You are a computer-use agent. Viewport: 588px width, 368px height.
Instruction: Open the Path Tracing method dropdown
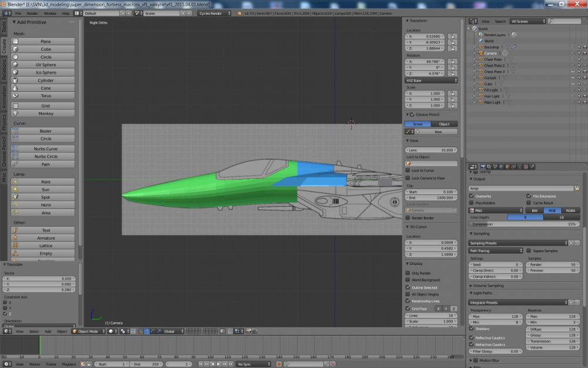(495, 250)
